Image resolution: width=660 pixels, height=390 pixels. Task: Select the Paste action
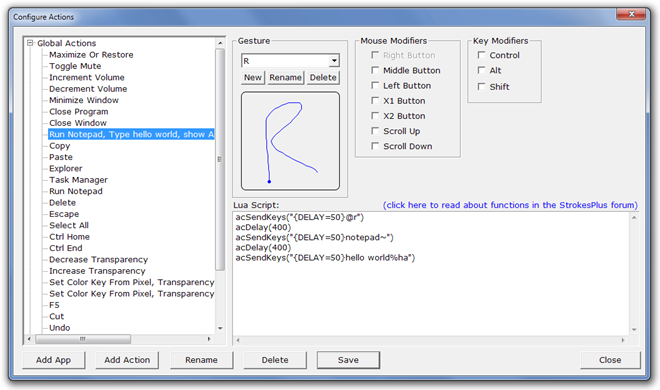(61, 157)
